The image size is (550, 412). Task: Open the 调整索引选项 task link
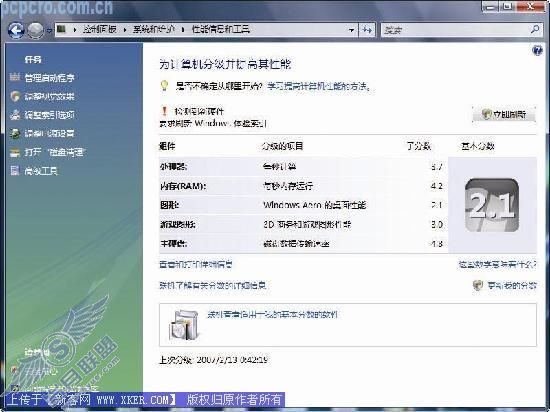coord(49,115)
